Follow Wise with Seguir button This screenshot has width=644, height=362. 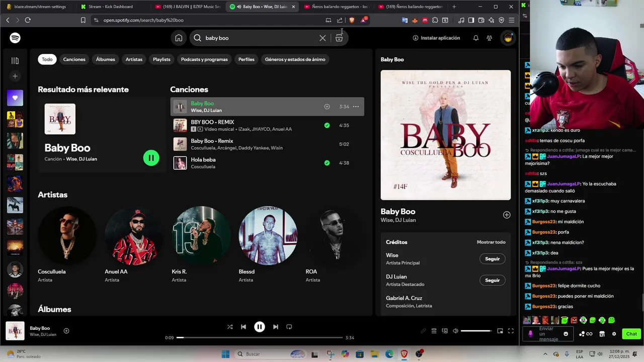click(x=492, y=259)
